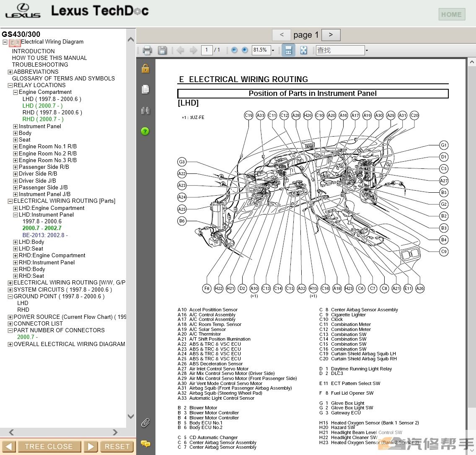Click the Lexus logo
476x455 pixels.
tap(23, 11)
